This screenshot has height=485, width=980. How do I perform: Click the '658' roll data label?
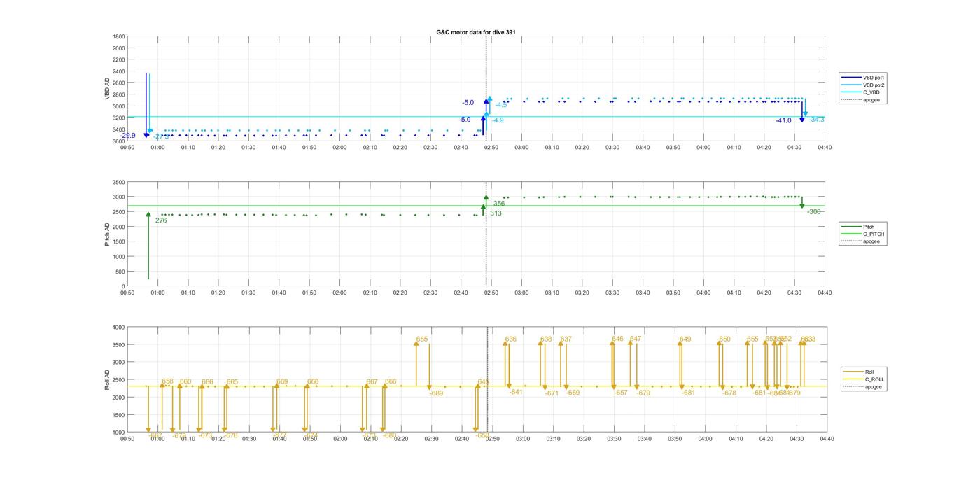click(168, 381)
